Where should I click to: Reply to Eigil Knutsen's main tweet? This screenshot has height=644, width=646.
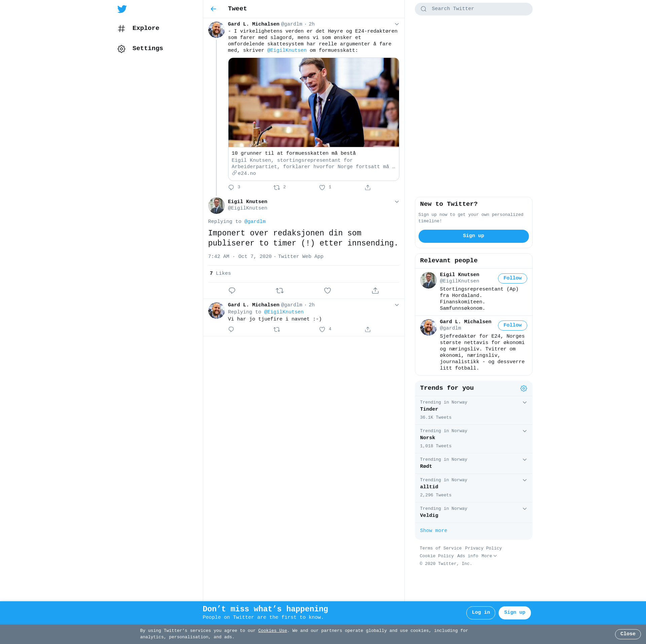pos(232,291)
